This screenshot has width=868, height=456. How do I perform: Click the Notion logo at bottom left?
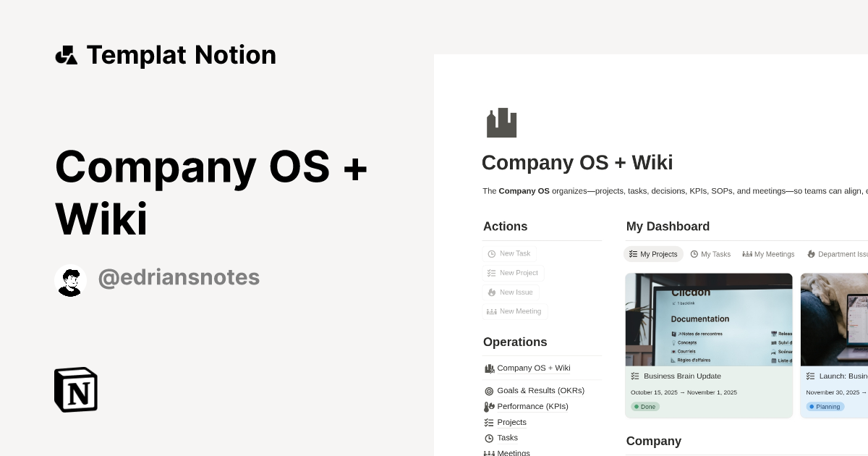pyautogui.click(x=75, y=389)
